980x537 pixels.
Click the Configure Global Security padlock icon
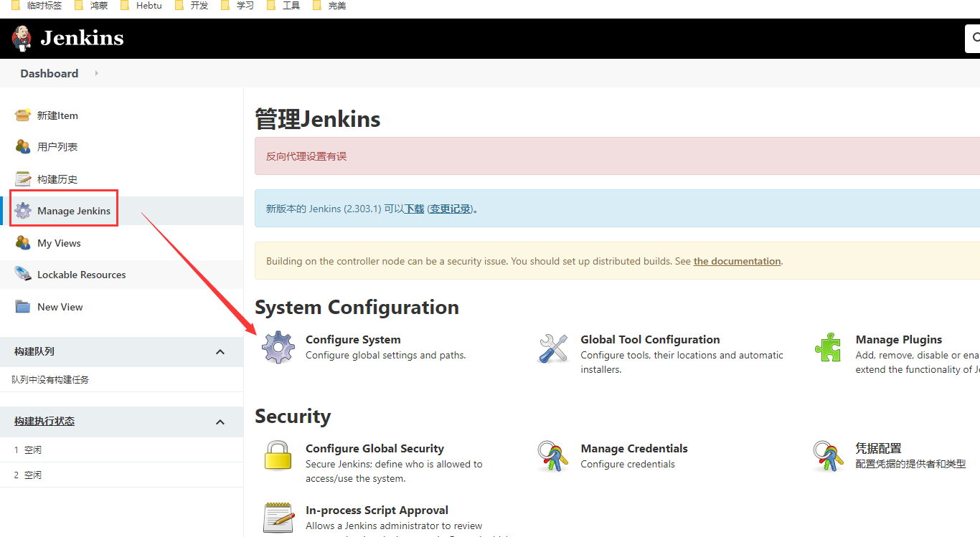tap(278, 456)
